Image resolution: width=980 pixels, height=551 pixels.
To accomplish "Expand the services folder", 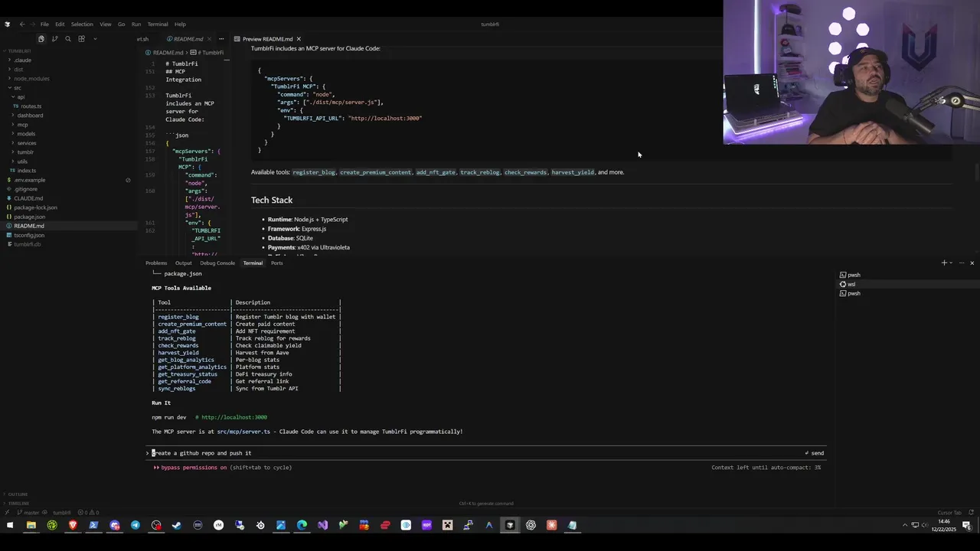I will (x=27, y=143).
